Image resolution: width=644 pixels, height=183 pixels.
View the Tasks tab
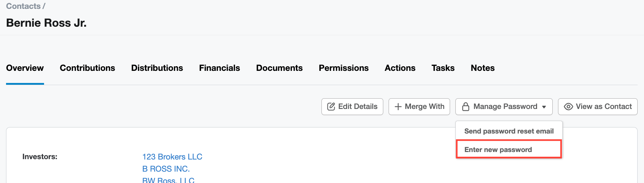(x=443, y=68)
